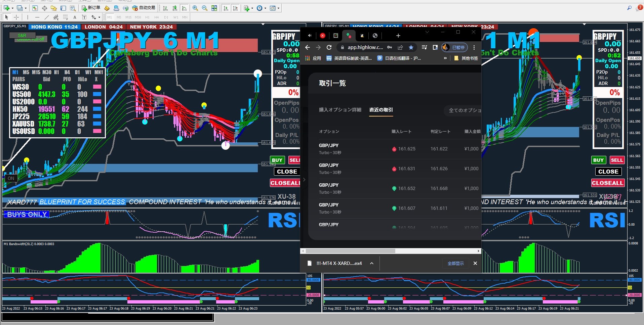Switch to 購入オプション詳細 tab
The width and height of the screenshot is (644, 325).
(x=340, y=110)
